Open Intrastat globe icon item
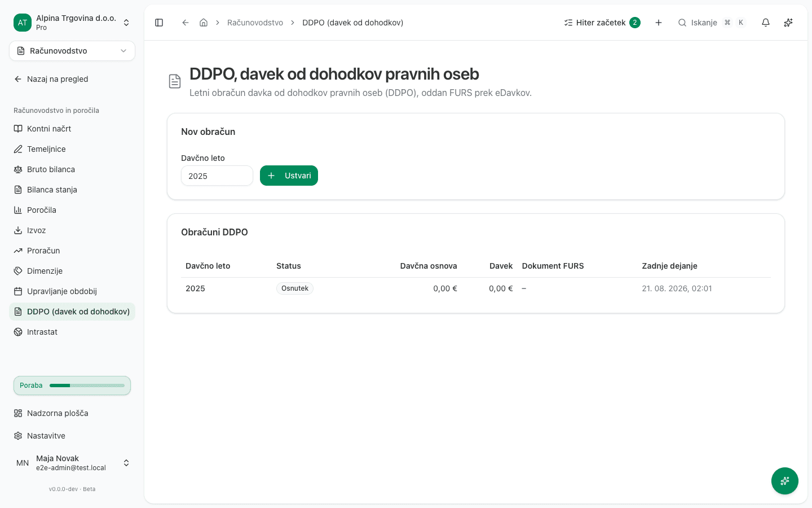This screenshot has height=508, width=812. [72, 332]
